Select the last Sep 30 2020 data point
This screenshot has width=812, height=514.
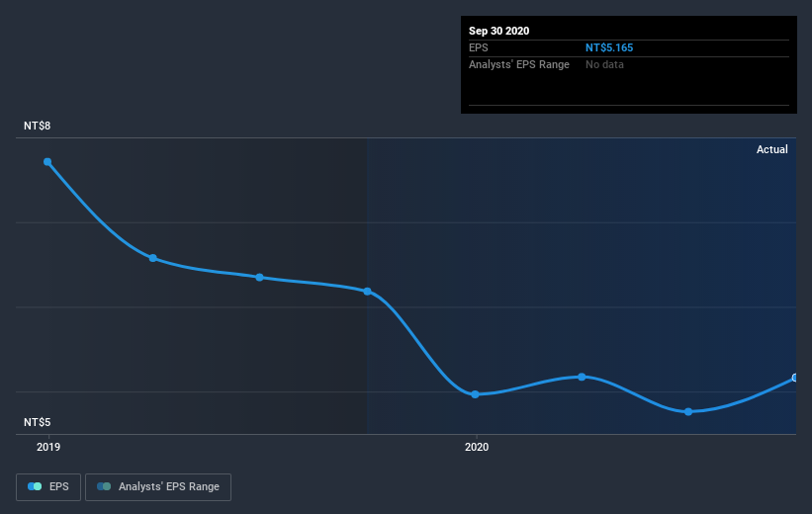pyautogui.click(x=794, y=378)
